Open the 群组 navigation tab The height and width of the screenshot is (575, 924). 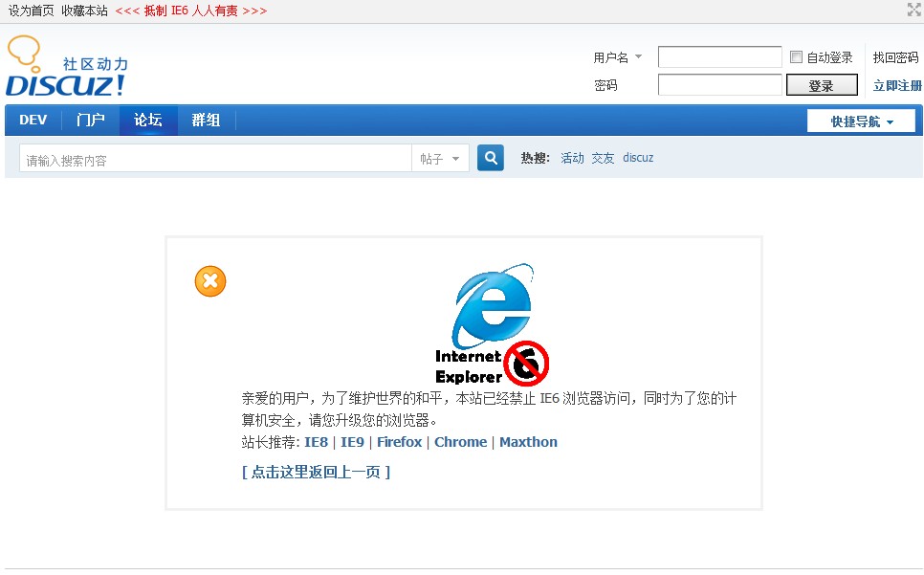click(206, 121)
